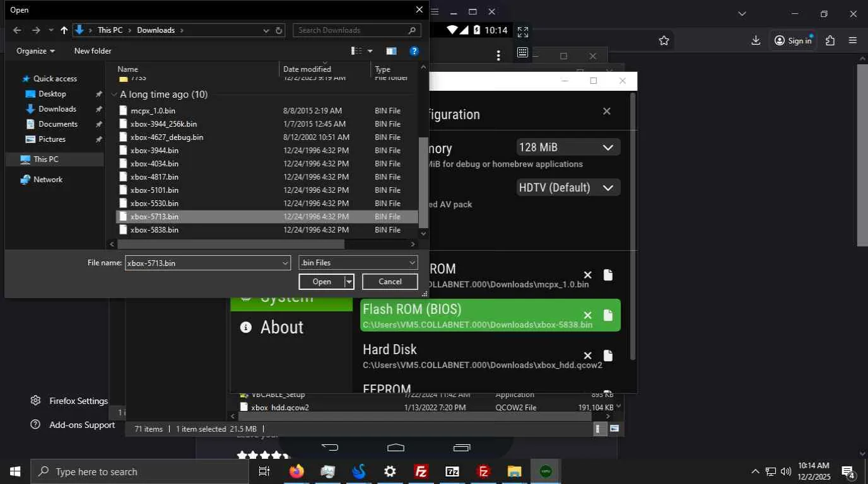
Task: Open 7-Zip from the taskbar
Action: (x=452, y=471)
